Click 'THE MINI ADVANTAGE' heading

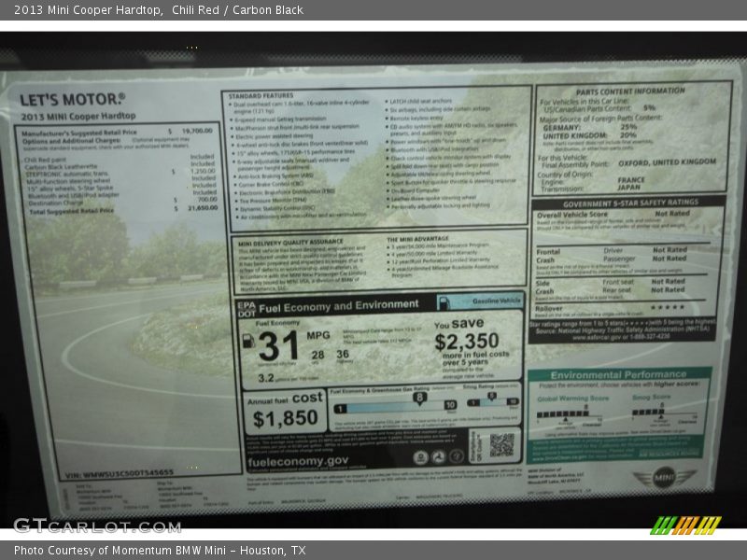coord(417,239)
